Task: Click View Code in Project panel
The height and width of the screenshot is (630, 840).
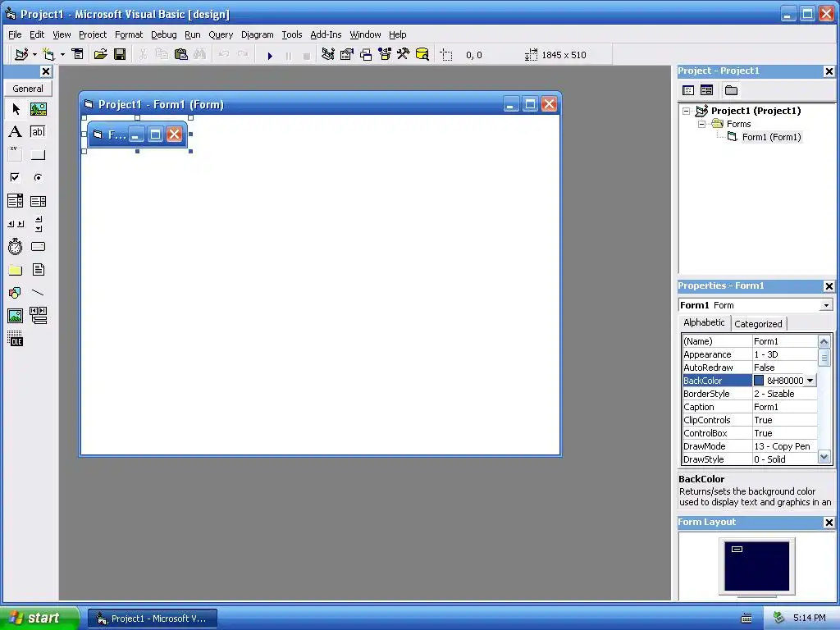Action: [688, 90]
